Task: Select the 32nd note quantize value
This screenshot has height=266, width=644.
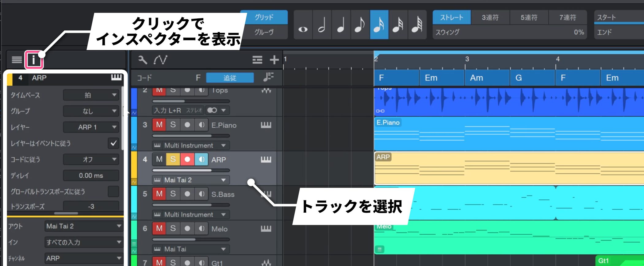Action: coord(398,25)
